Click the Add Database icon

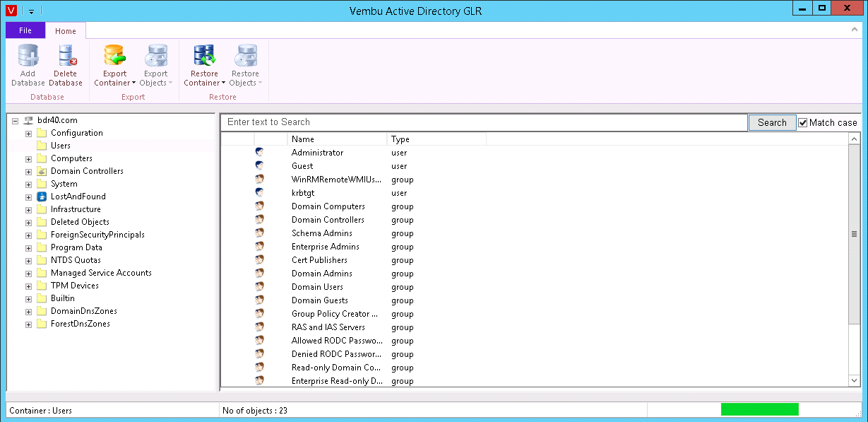click(x=28, y=55)
